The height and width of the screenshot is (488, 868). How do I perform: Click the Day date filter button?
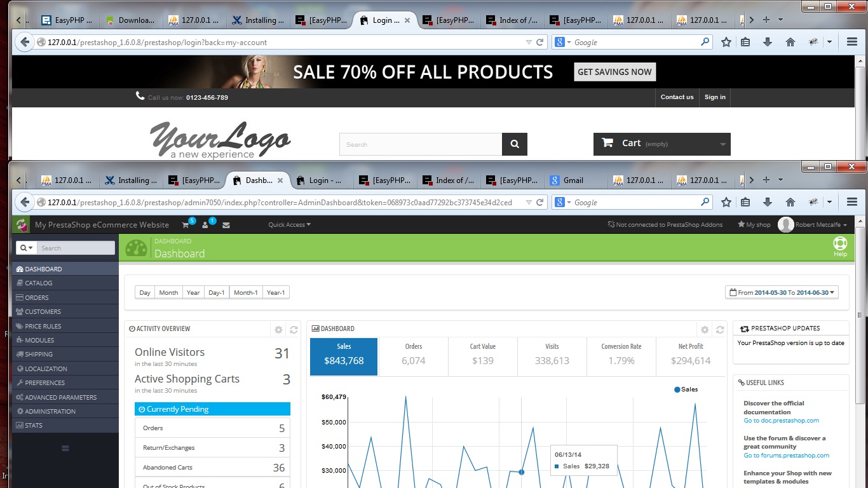pyautogui.click(x=145, y=292)
